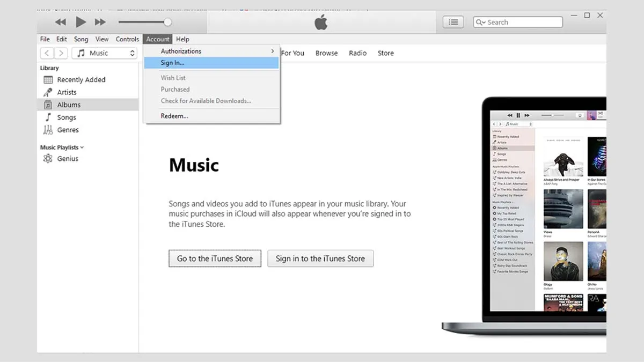This screenshot has width=644, height=362.
Task: Go back with the left arrow button
Action: click(47, 53)
